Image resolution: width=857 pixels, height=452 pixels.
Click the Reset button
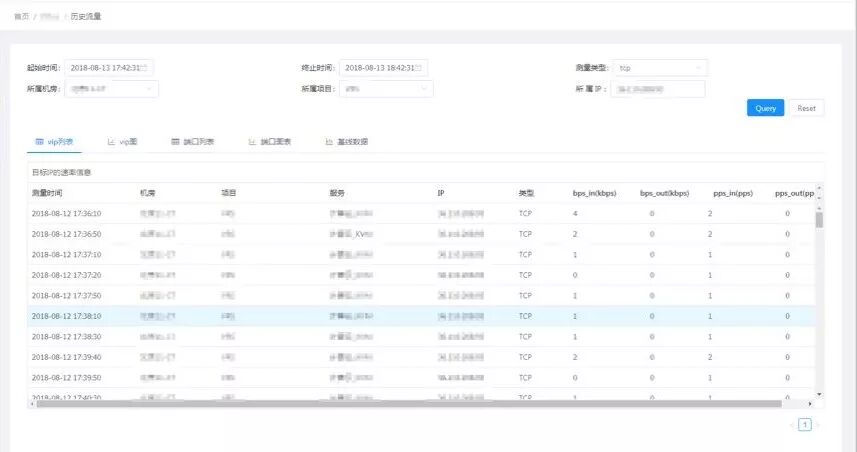click(806, 108)
